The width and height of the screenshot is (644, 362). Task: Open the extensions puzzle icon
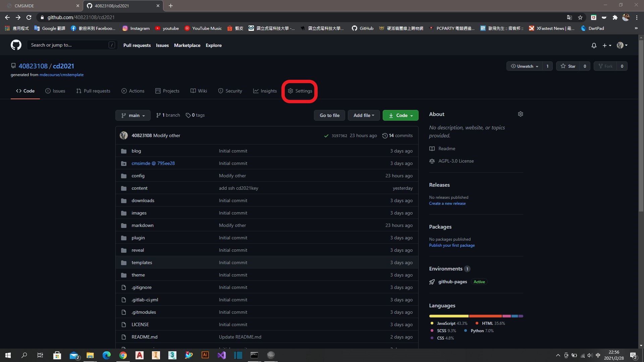pyautogui.click(x=615, y=17)
